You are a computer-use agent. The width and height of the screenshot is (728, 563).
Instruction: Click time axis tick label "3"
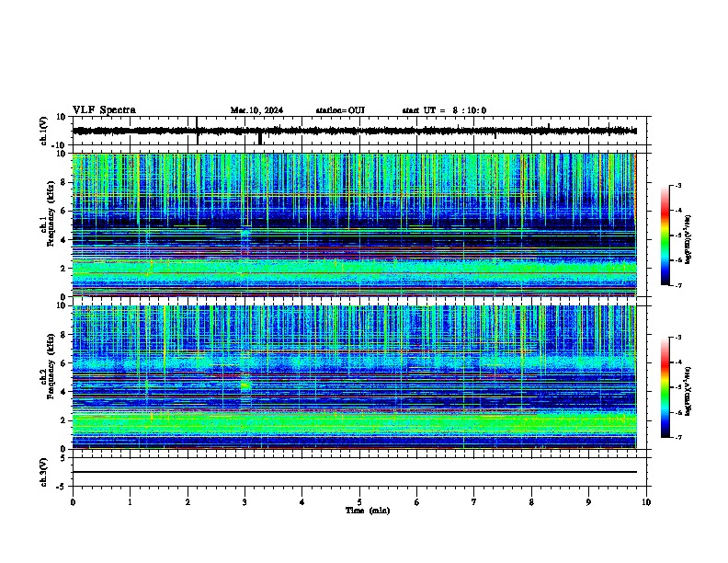245,502
